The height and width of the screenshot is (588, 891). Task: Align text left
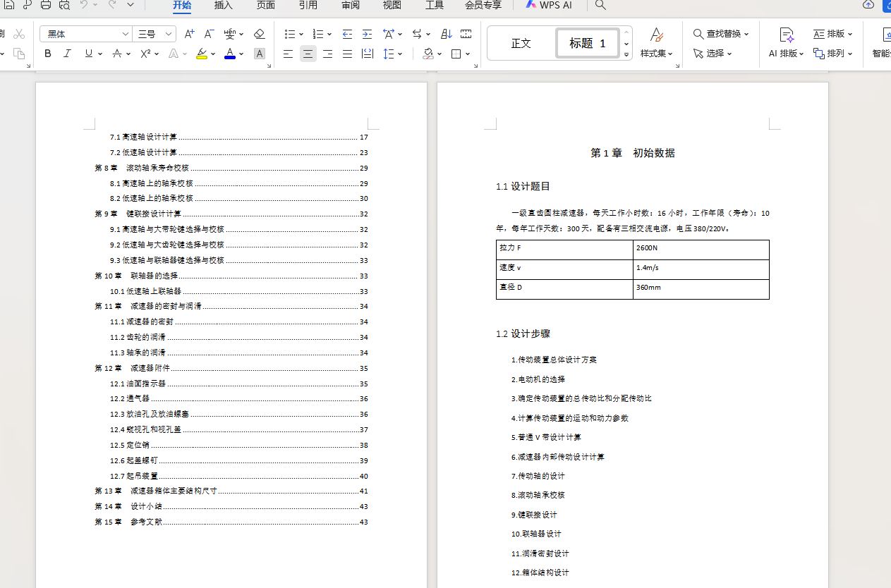click(x=288, y=54)
